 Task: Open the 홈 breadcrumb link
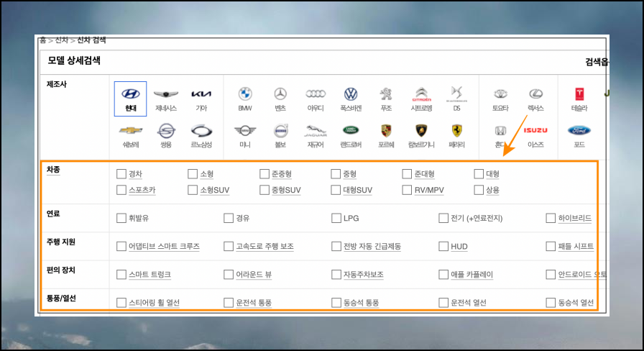tap(42, 40)
